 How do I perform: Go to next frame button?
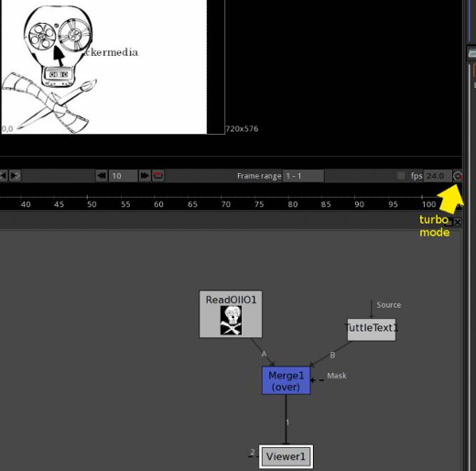(15, 176)
